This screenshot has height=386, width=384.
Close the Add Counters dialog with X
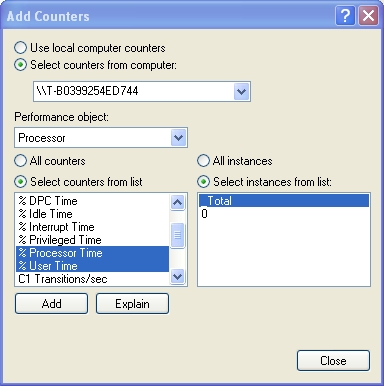point(368,15)
